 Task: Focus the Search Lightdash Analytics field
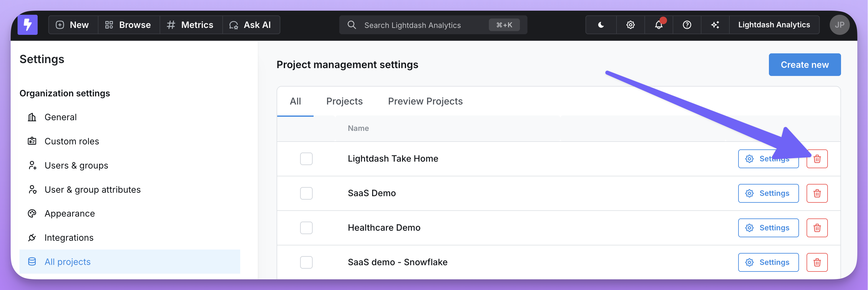click(421, 25)
